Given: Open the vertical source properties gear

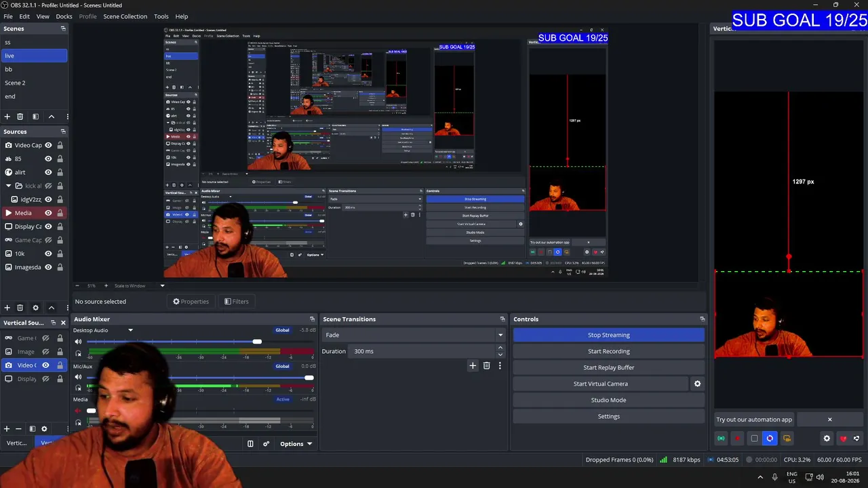Looking at the screenshot, I should pos(44,428).
